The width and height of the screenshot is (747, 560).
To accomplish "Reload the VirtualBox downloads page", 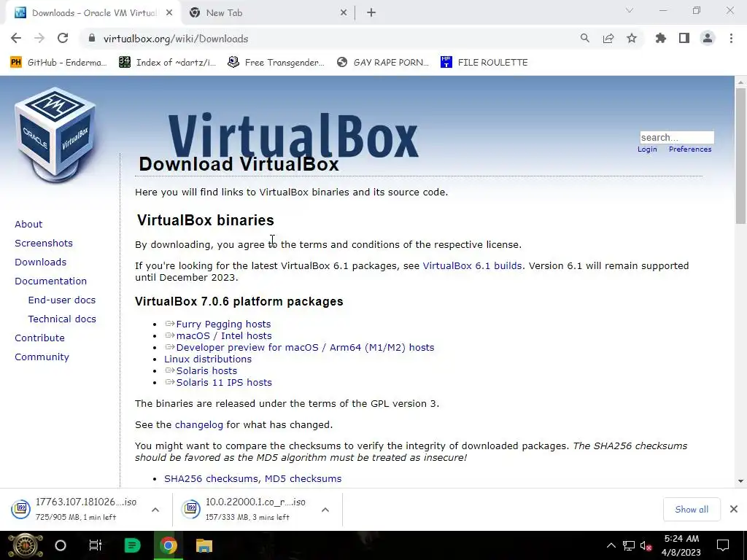I will [63, 39].
